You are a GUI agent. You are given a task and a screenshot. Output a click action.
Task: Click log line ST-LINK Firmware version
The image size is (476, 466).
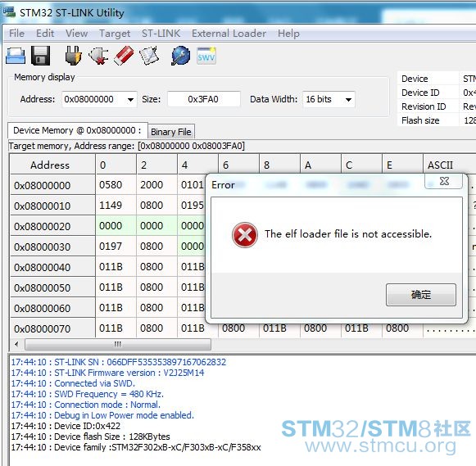pos(107,373)
